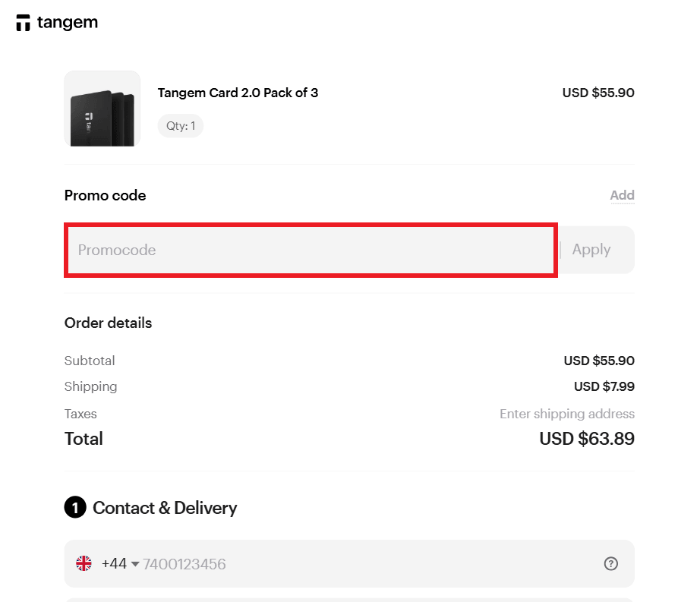Viewport: 700px width, 602px height.
Task: Click the Tangem card product thumbnail
Action: click(x=102, y=109)
